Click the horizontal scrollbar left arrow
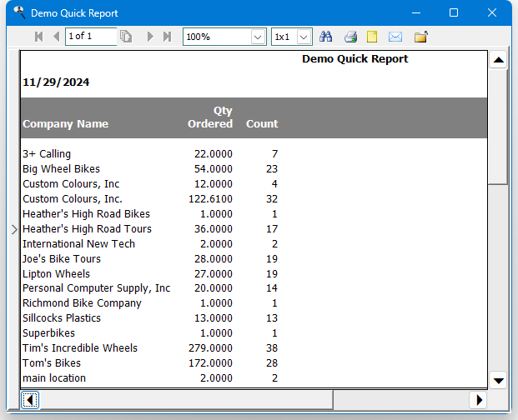 click(x=30, y=400)
